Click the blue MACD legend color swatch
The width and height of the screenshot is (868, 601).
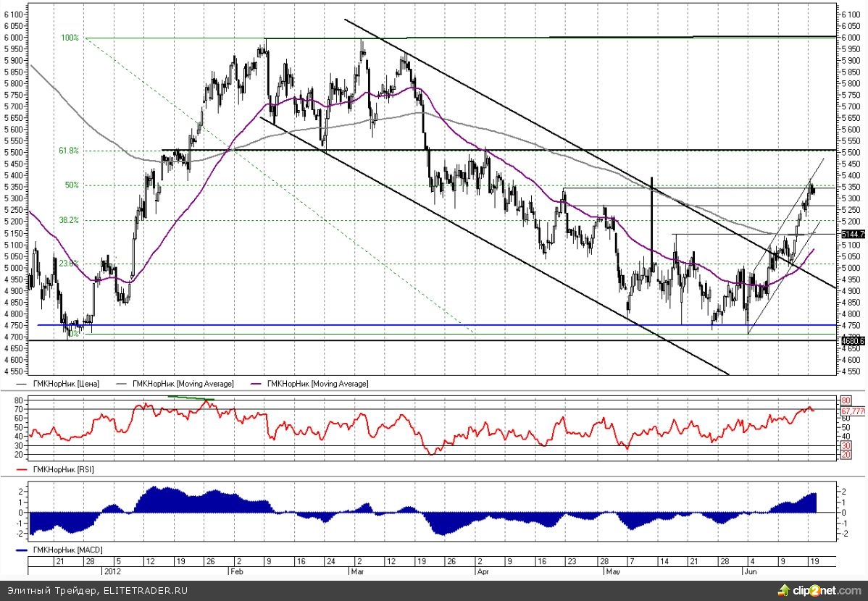tap(21, 551)
